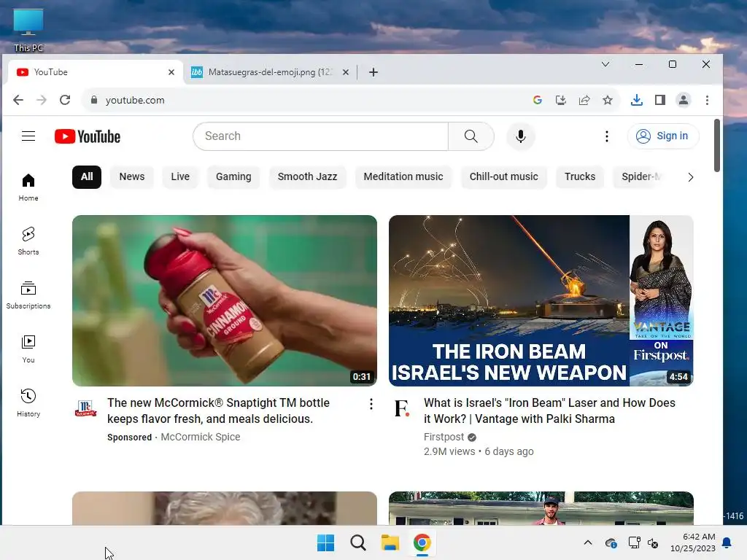Click the YouTube Search input field
747x560 pixels.
(321, 136)
